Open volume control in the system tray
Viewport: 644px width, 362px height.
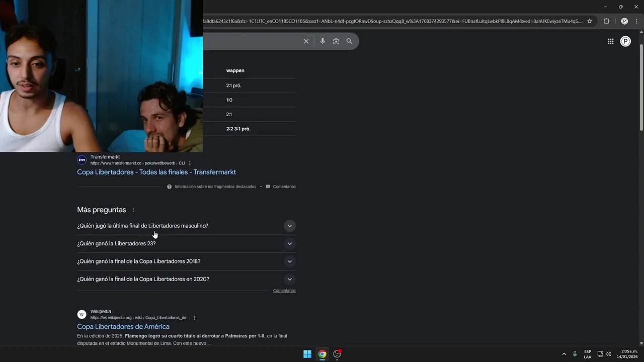click(608, 354)
